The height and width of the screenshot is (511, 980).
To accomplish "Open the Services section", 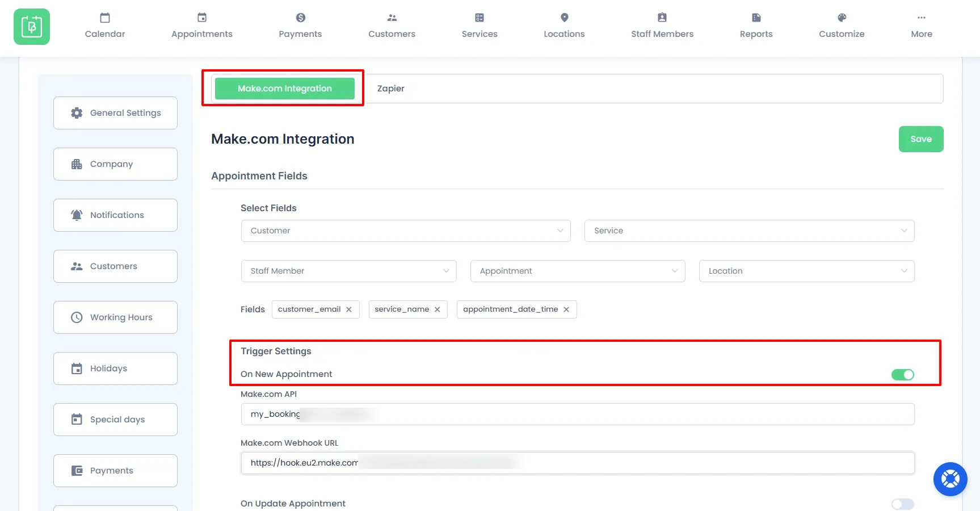I will pos(479,25).
